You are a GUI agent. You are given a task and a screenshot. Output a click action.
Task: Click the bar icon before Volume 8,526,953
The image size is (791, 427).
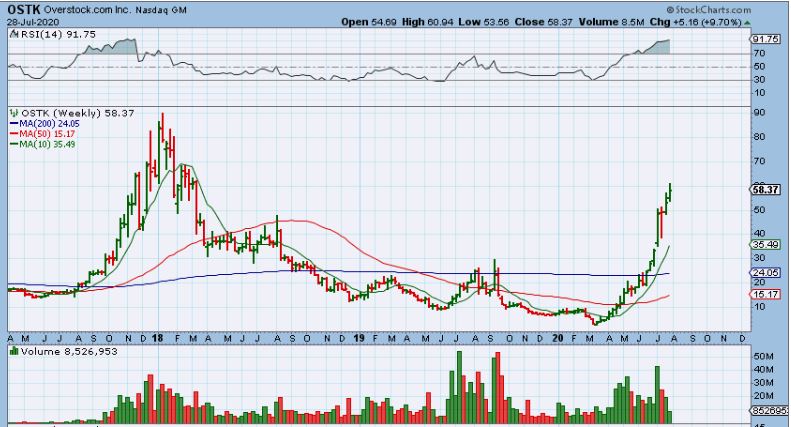14,351
